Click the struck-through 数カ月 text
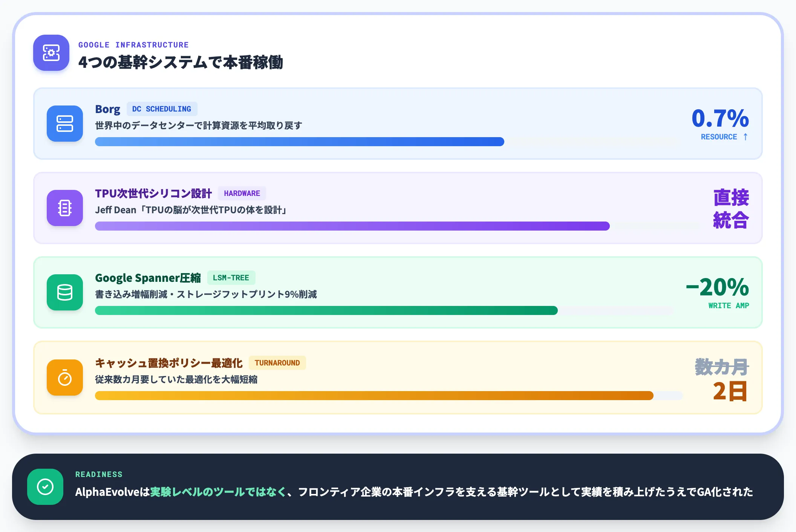Screen dimensions: 796x532 722,367
